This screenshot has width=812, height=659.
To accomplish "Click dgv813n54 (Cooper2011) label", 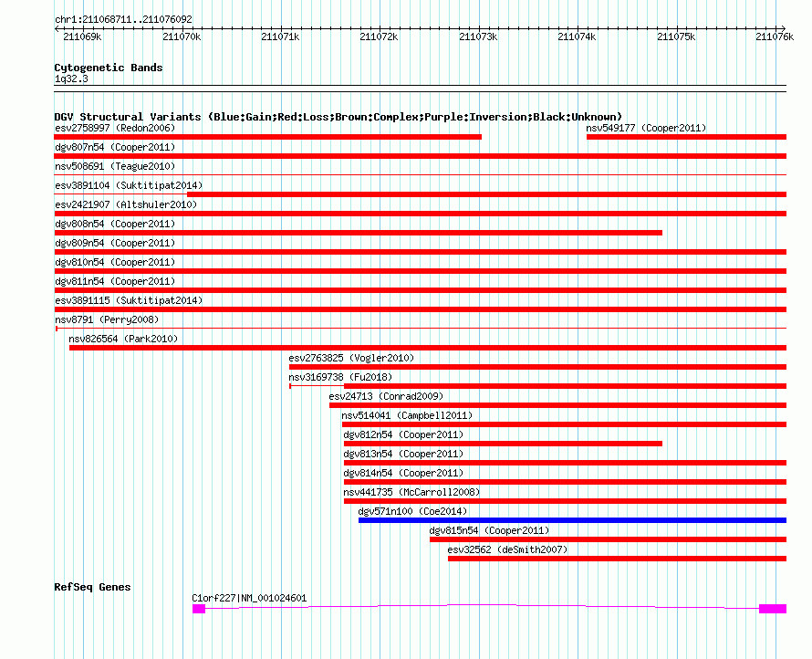I will (403, 454).
